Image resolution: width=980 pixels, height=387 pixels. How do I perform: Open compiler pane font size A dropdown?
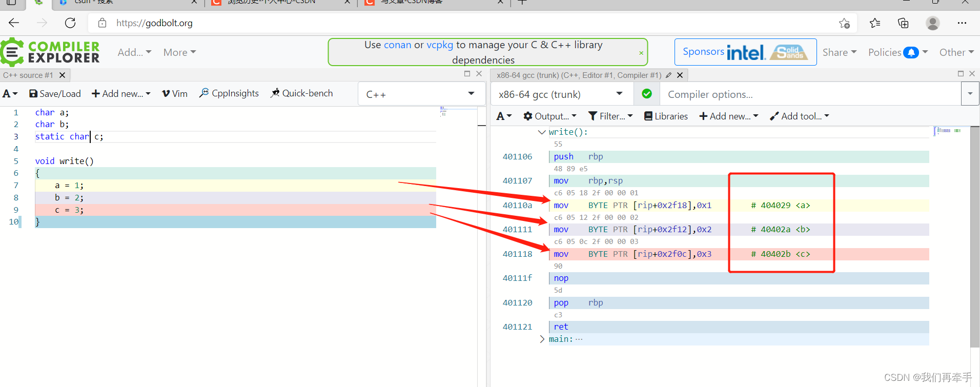504,116
